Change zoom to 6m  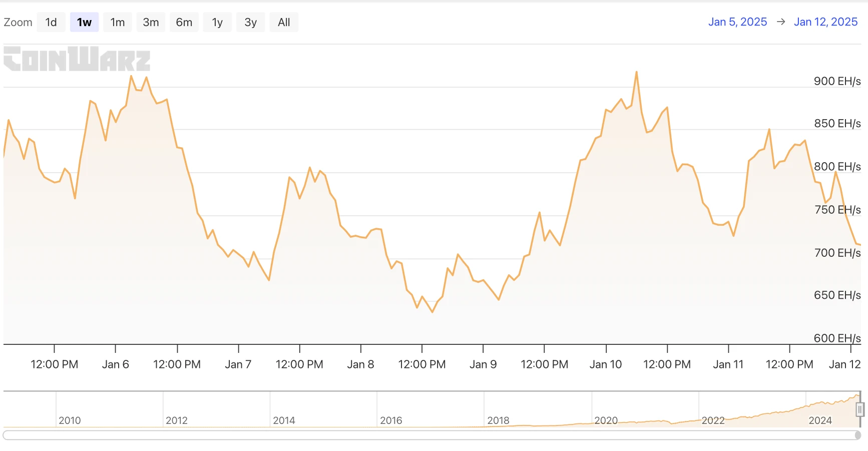click(184, 23)
